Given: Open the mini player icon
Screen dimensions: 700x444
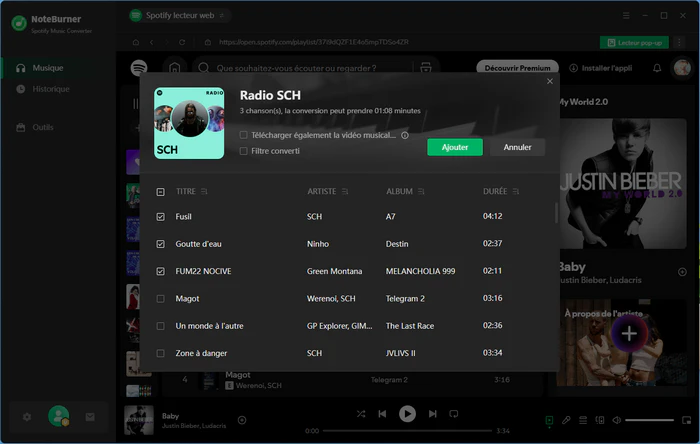Looking at the screenshot, I should tap(687, 420).
